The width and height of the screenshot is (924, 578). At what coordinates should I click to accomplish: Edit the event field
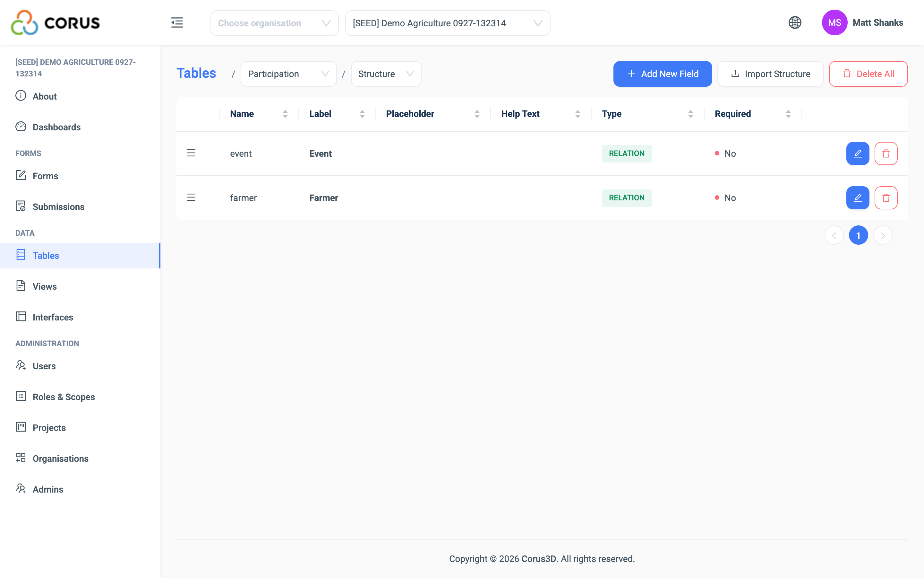(x=858, y=153)
